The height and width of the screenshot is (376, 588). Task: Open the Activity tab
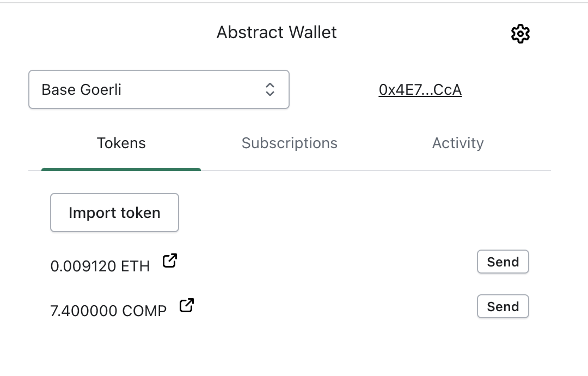(458, 143)
